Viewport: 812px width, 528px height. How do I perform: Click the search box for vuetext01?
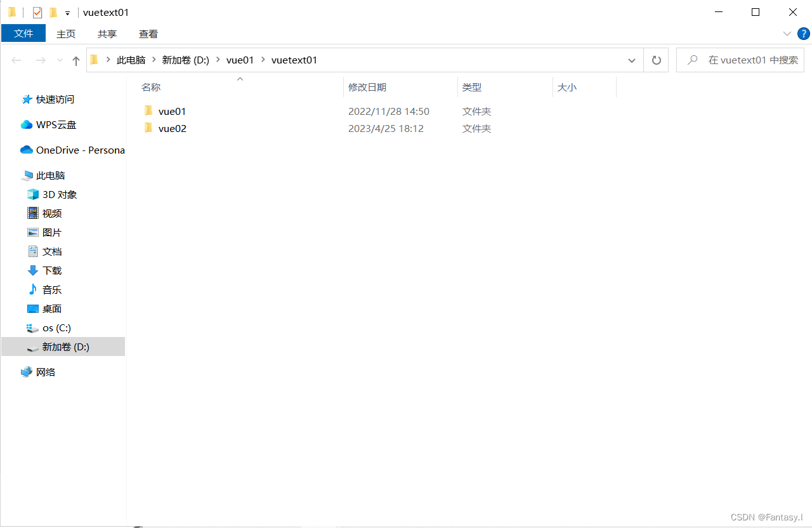[740, 60]
